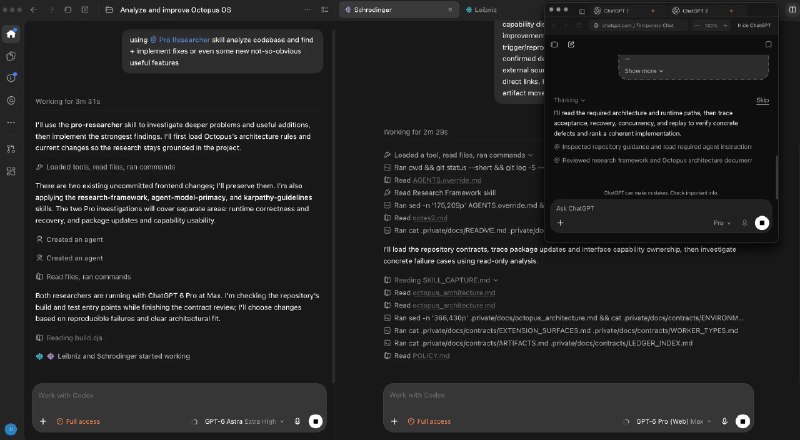The height and width of the screenshot is (440, 800).
Task: Click the left 'Work with Codex' input field
Action: [x=180, y=396]
